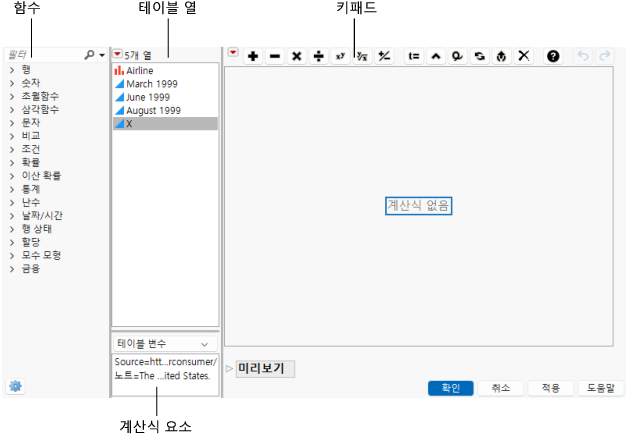Click the plus (add) keypad button
This screenshot has height=441, width=627.
point(253,56)
